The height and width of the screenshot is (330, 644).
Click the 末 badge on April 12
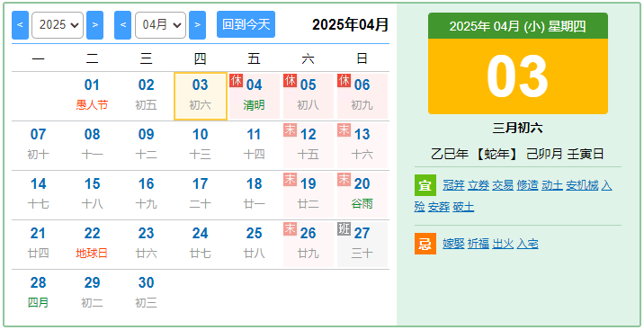(290, 130)
